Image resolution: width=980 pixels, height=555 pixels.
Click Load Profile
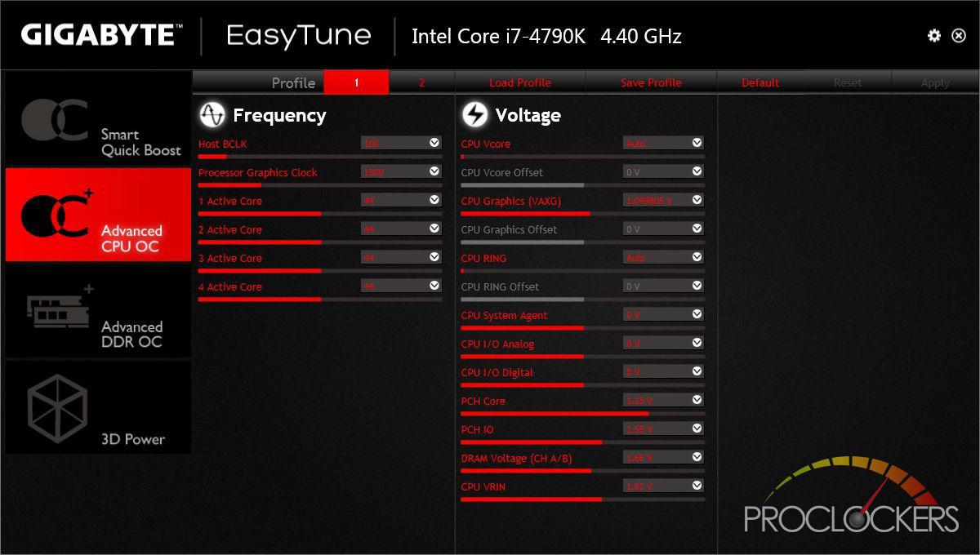coord(520,82)
